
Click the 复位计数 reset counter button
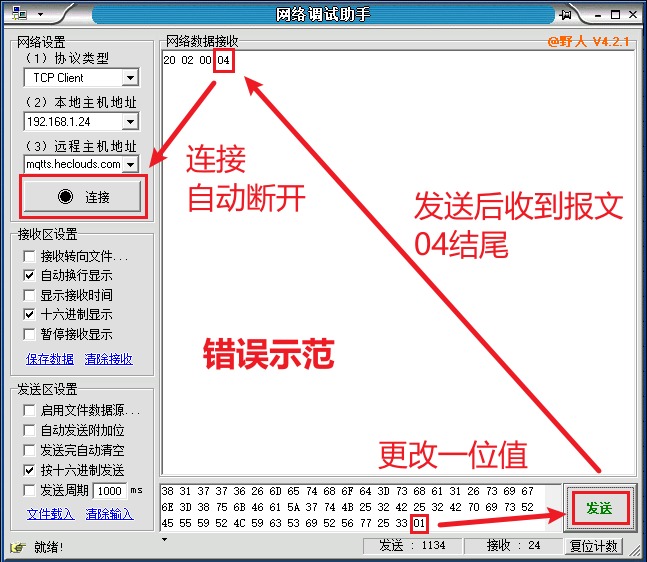pos(593,546)
